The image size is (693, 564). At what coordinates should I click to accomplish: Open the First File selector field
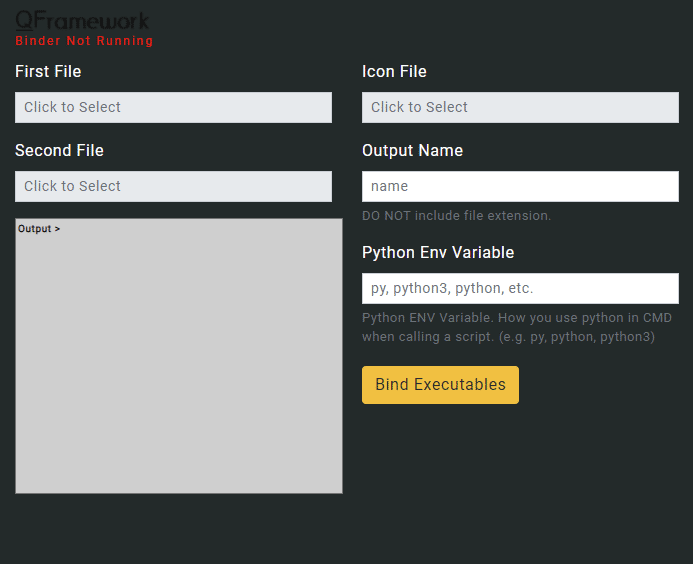(173, 107)
